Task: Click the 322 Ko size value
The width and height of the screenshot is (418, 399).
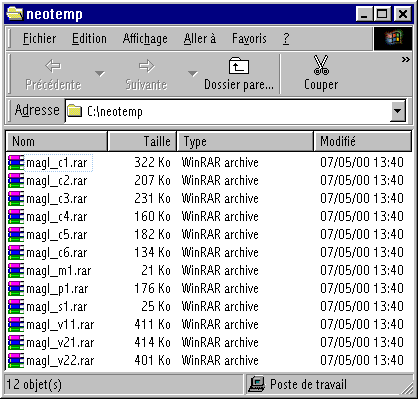Action: 152,163
